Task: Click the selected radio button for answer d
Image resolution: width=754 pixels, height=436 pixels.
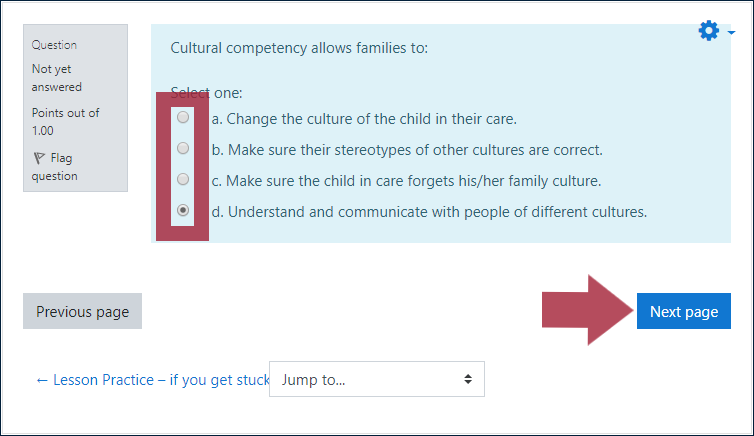Action: [183, 210]
